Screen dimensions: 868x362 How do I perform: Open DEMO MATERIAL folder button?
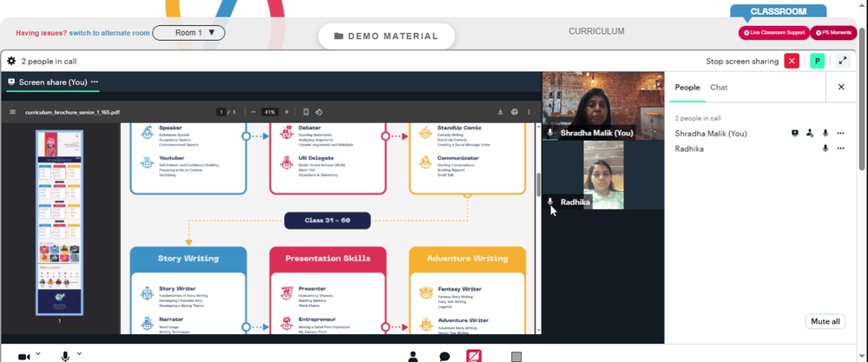(x=386, y=36)
